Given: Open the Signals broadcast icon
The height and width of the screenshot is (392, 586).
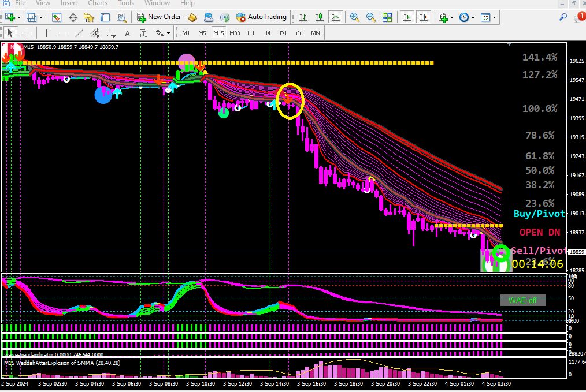Looking at the screenshot, I should pyautogui.click(x=225, y=17).
